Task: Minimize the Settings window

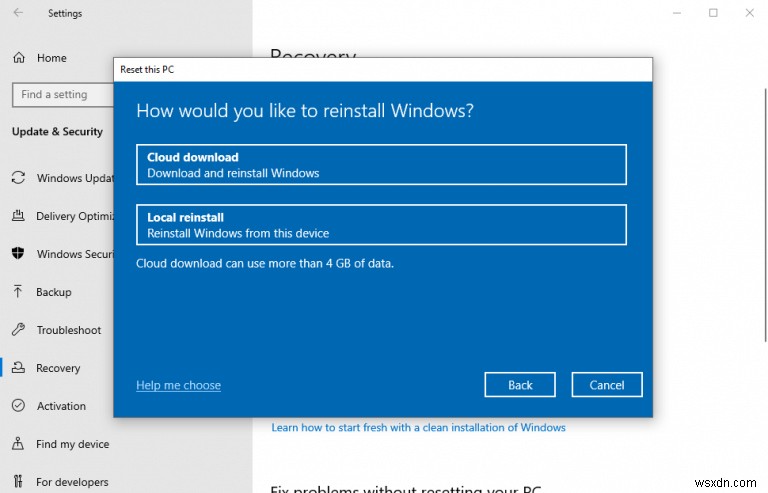Action: point(677,13)
